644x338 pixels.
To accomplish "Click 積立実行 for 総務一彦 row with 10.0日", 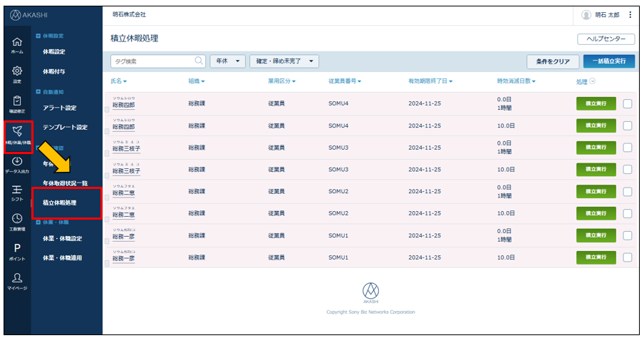I will pos(596,257).
